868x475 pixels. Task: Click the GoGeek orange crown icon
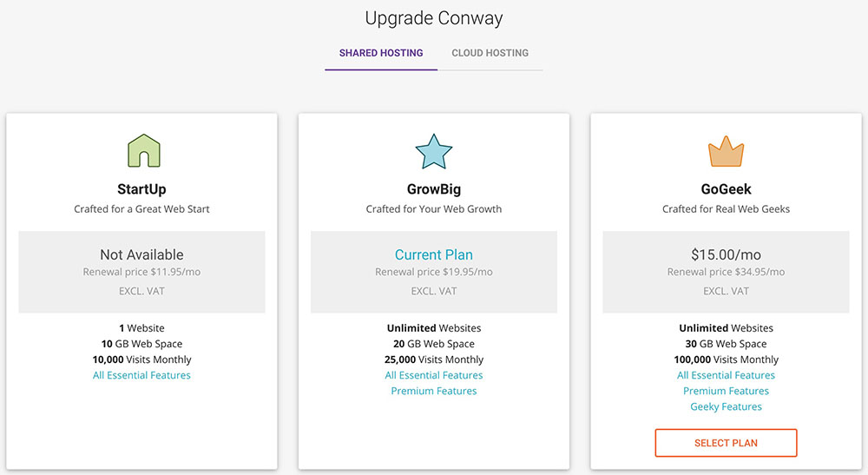pyautogui.click(x=726, y=151)
